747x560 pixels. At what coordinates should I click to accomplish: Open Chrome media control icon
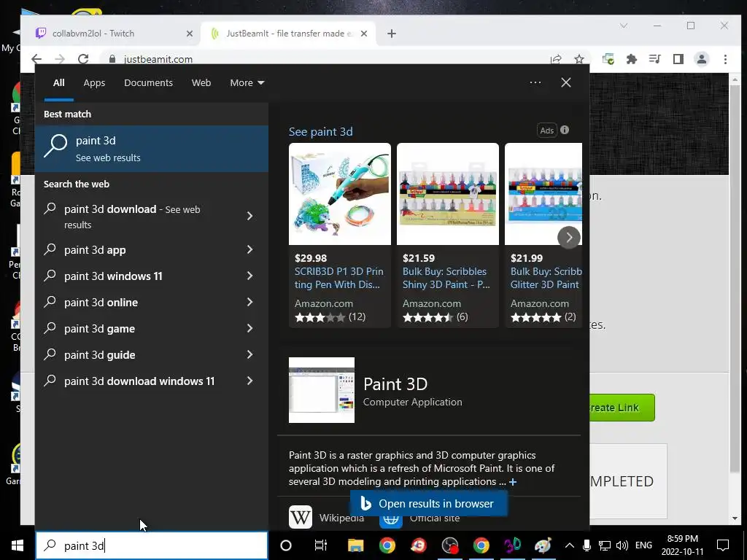[654, 59]
